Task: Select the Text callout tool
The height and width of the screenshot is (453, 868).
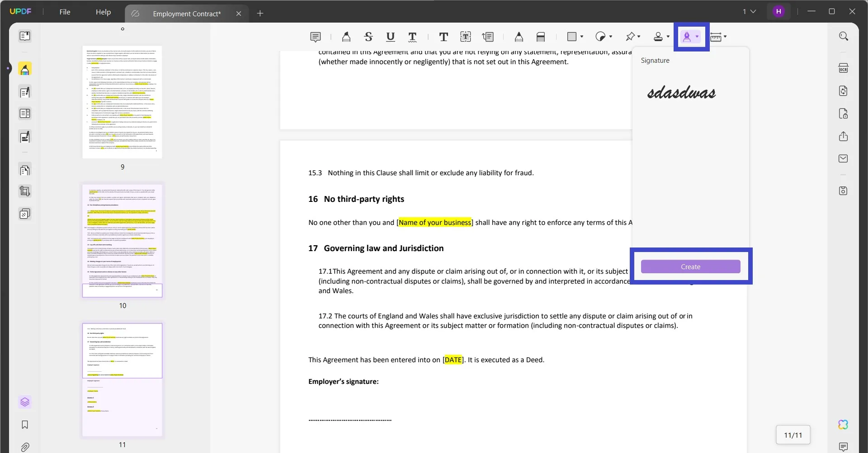Action: 488,37
